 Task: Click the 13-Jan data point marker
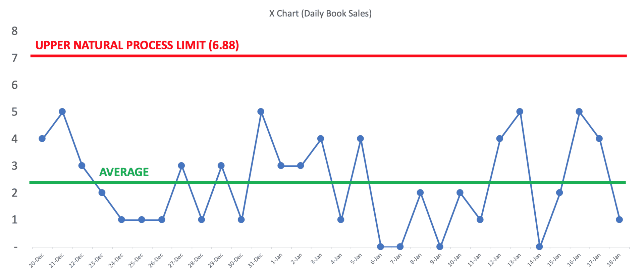pyautogui.click(x=520, y=111)
